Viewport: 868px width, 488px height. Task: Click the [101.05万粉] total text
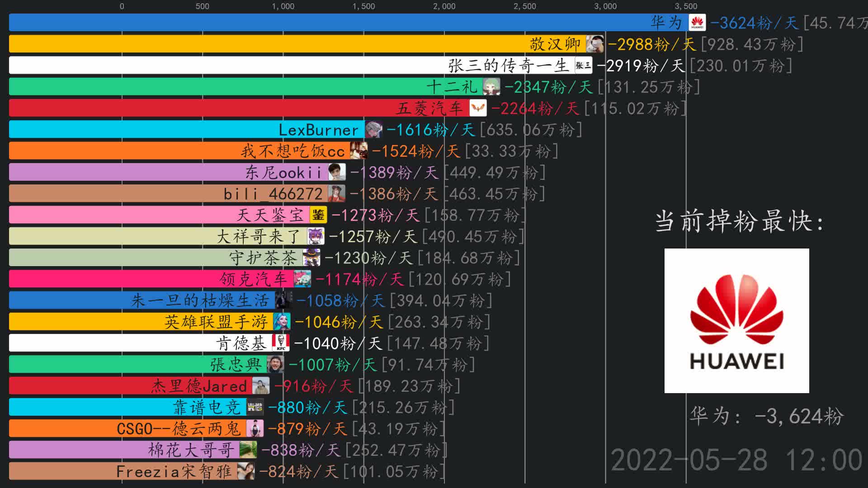(x=395, y=471)
